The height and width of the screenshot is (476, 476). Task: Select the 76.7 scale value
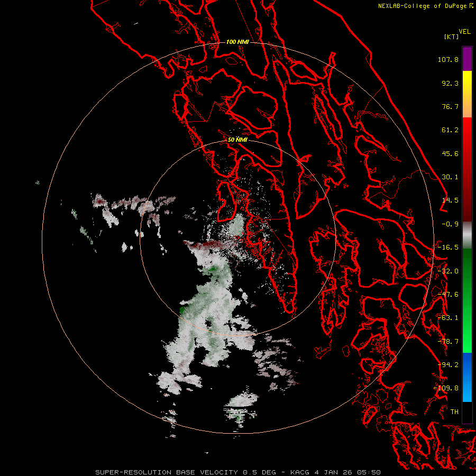pos(450,106)
